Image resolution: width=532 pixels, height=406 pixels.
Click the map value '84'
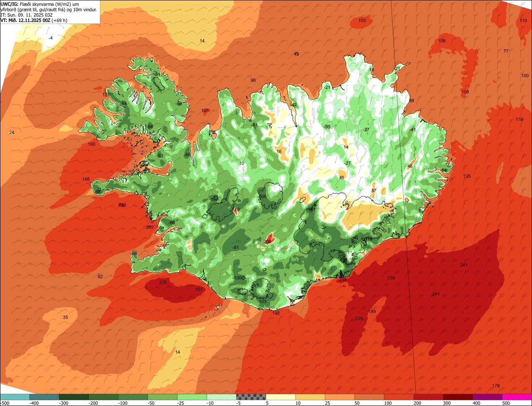pyautogui.click(x=124, y=104)
